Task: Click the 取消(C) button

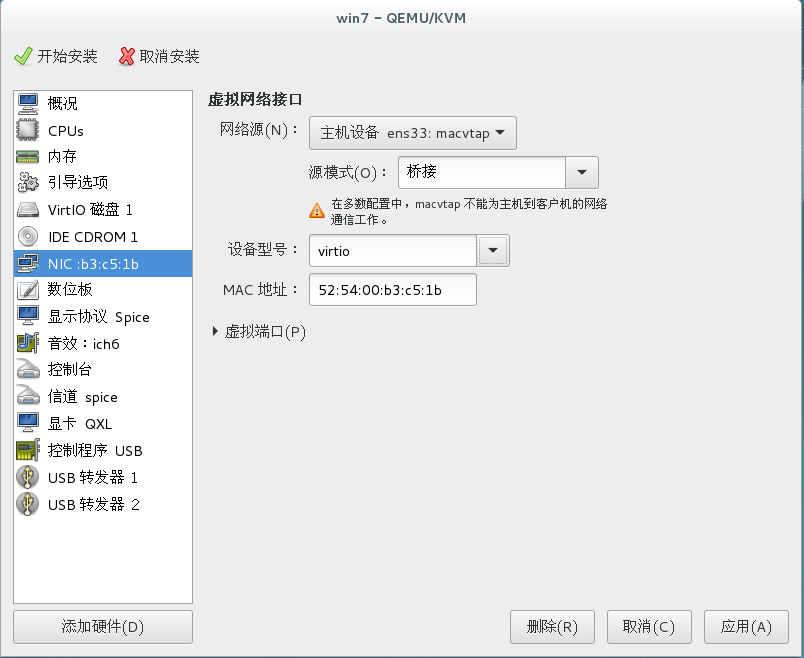Action: pos(649,627)
